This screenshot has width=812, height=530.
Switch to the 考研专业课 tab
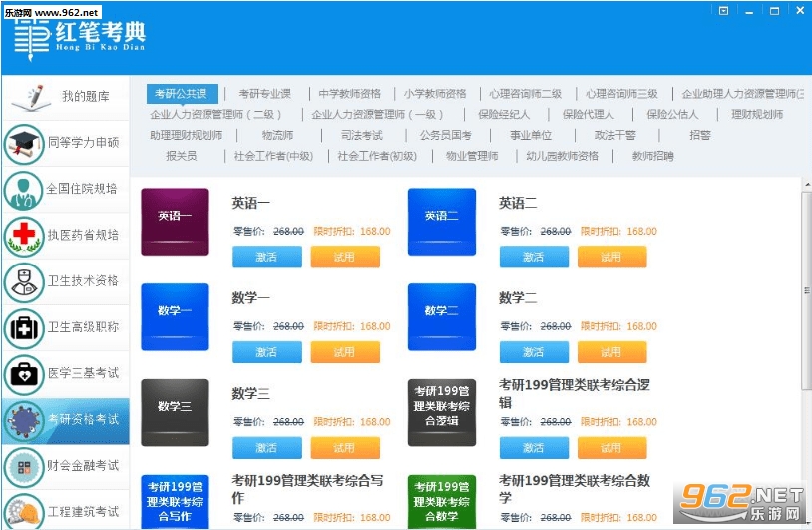[x=264, y=94]
